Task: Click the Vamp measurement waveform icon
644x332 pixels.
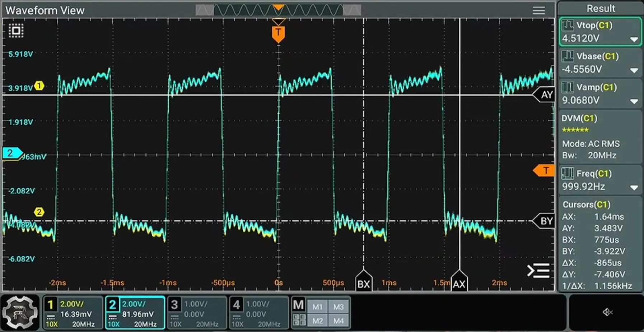Action: pos(568,87)
